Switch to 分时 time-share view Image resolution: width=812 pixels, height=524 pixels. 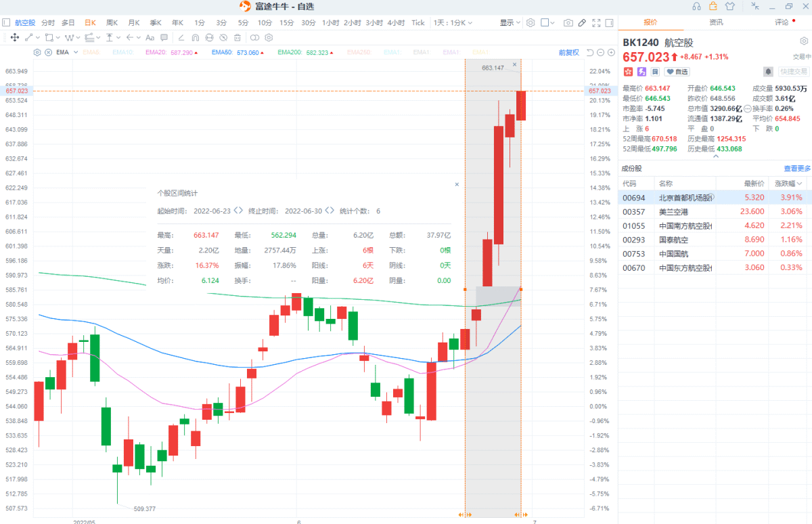[x=48, y=22]
